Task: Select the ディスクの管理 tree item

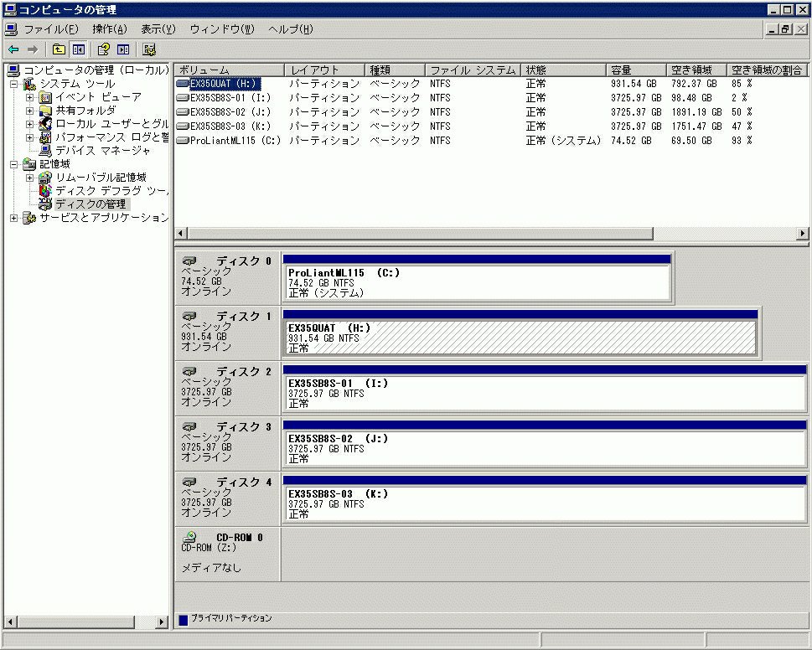Action: tap(91, 204)
